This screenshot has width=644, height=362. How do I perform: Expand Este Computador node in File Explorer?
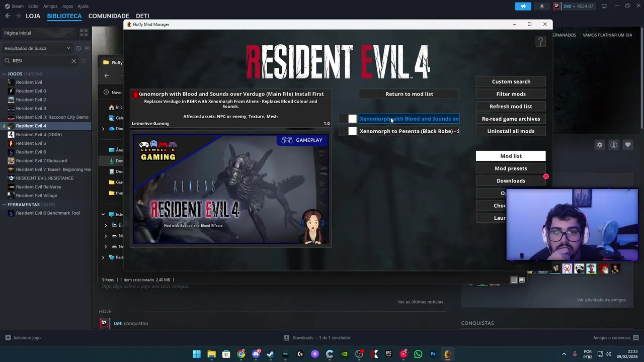point(103,214)
